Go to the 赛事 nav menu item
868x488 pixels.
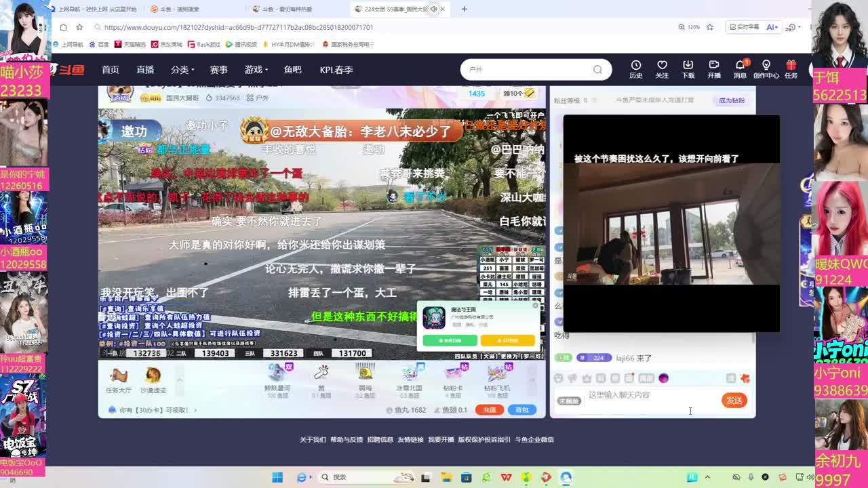218,70
